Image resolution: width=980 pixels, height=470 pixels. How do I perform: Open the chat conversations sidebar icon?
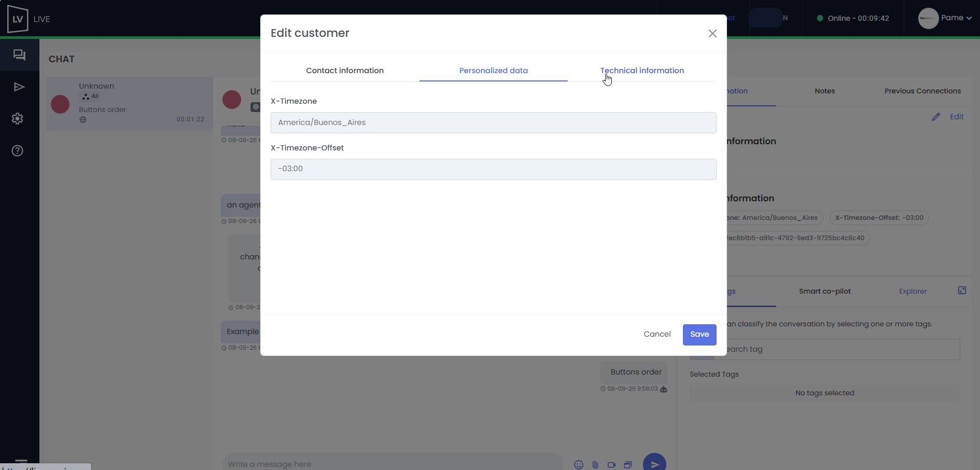click(19, 55)
